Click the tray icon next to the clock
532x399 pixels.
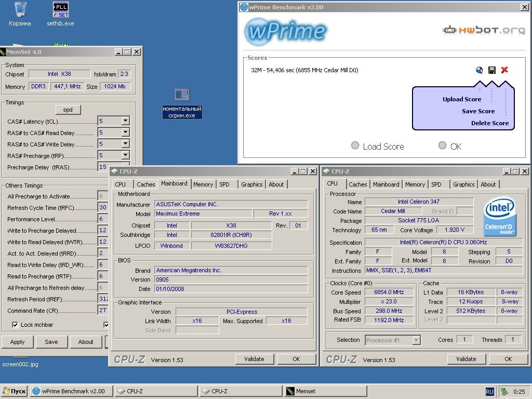[504, 391]
